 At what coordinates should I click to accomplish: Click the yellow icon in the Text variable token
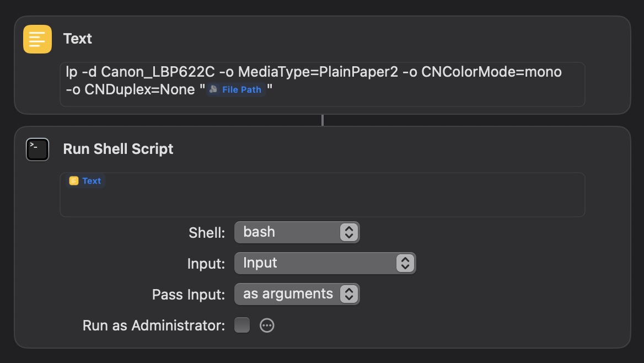[x=74, y=181]
